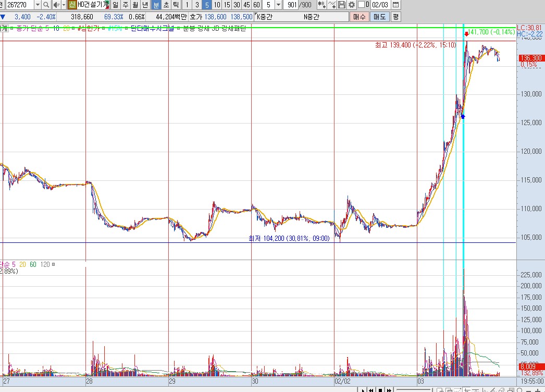Click the date marker 02/02 on axis
Screen dimensions: 545x392
[x=343, y=381]
